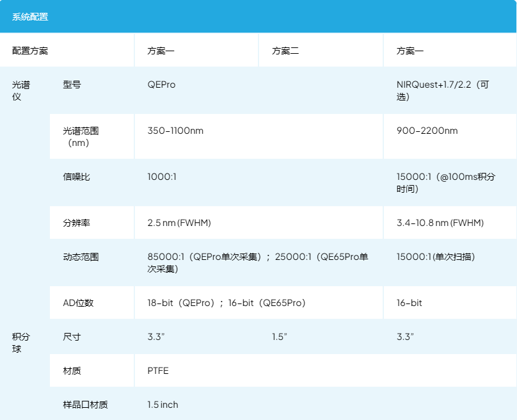The image size is (517, 420).
Task: Click the 1.5 inch value cell
Action: (163, 405)
